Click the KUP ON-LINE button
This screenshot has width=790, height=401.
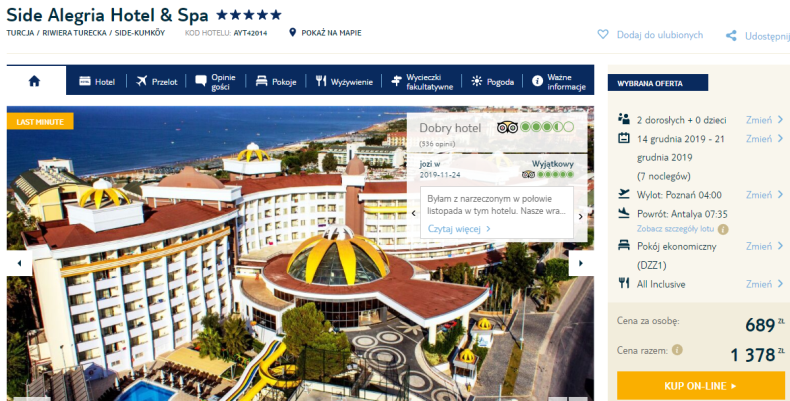coord(700,386)
